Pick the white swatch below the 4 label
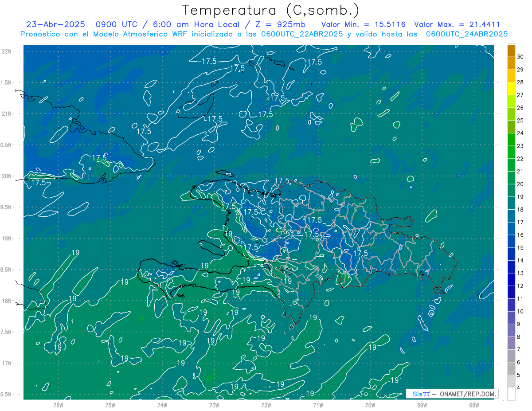 coord(511,394)
